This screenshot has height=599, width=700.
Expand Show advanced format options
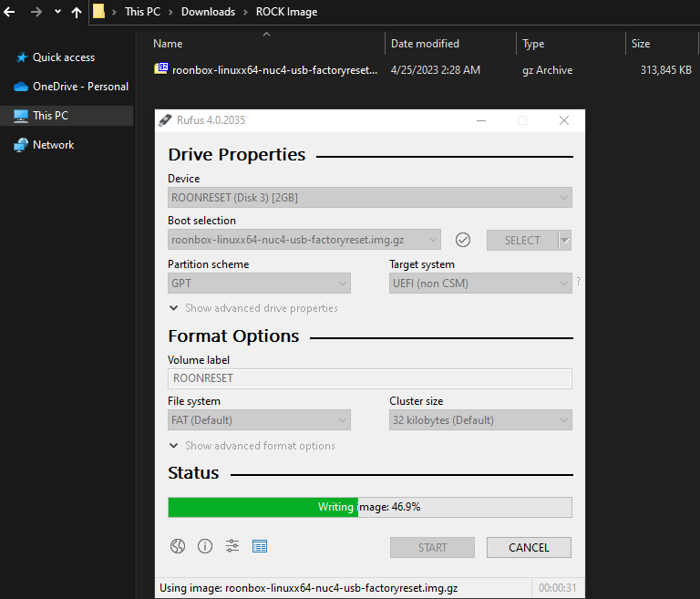tap(252, 446)
